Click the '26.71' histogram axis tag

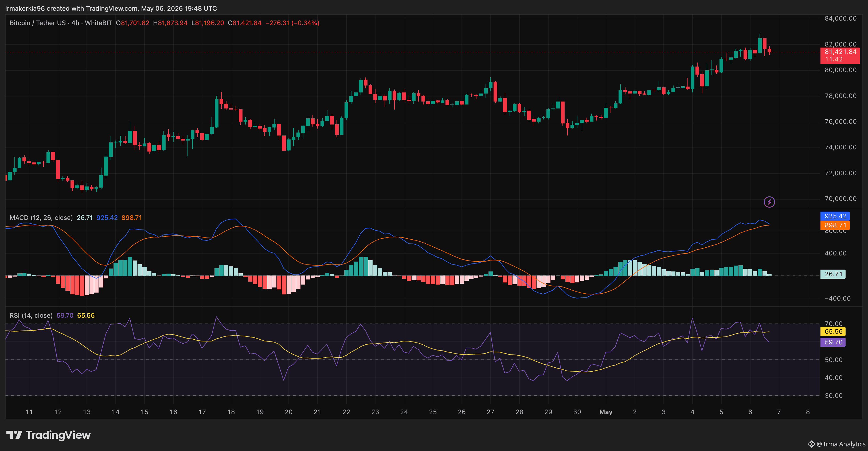[x=833, y=274]
